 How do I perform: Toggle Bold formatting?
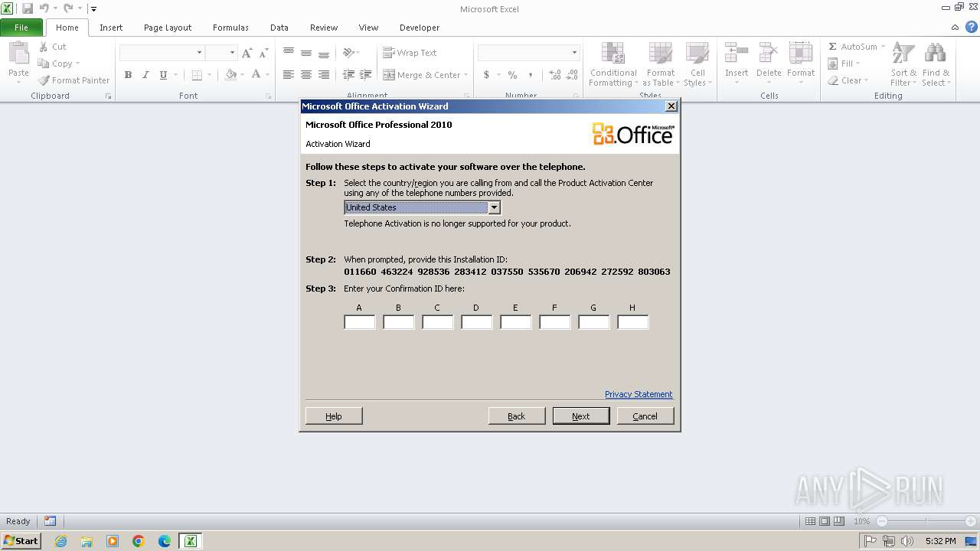[x=128, y=75]
